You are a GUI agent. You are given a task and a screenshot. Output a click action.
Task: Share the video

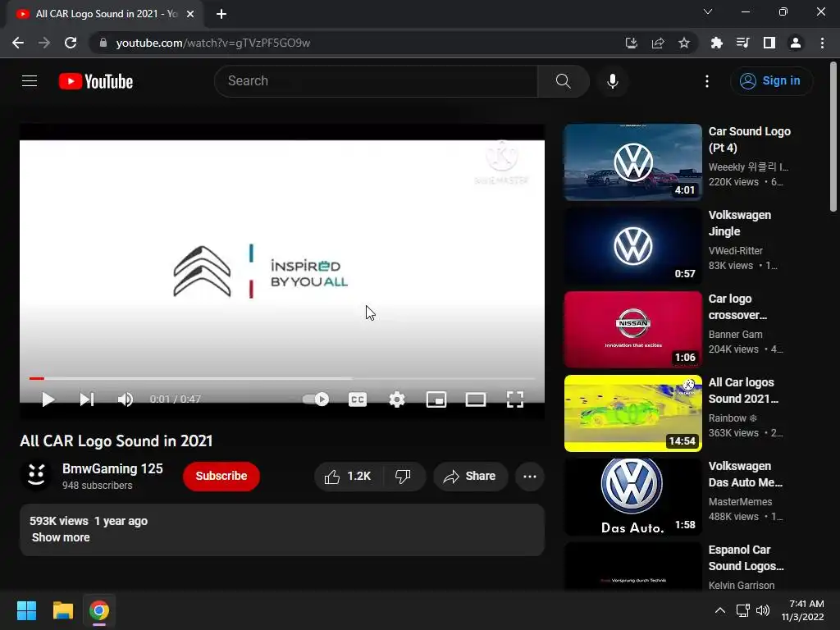(x=470, y=477)
